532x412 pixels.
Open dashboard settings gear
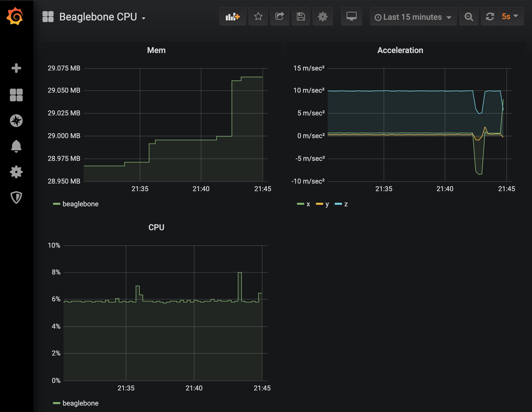pyautogui.click(x=322, y=17)
